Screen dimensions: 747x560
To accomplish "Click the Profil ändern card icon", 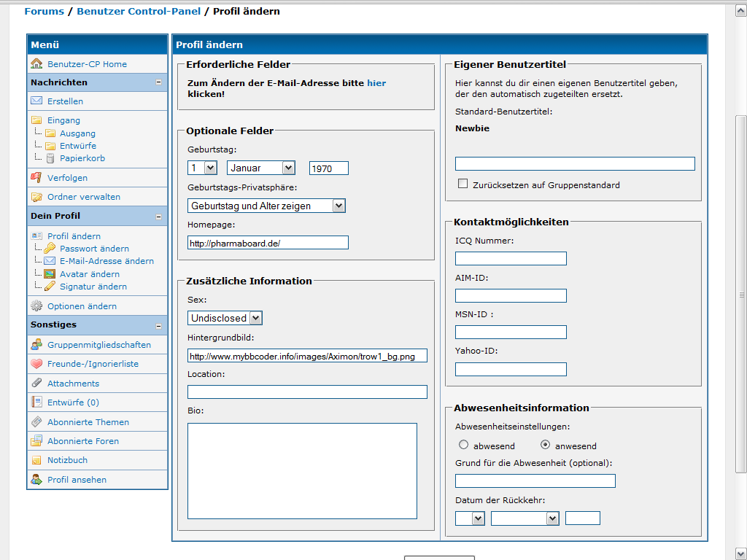I will coord(36,236).
